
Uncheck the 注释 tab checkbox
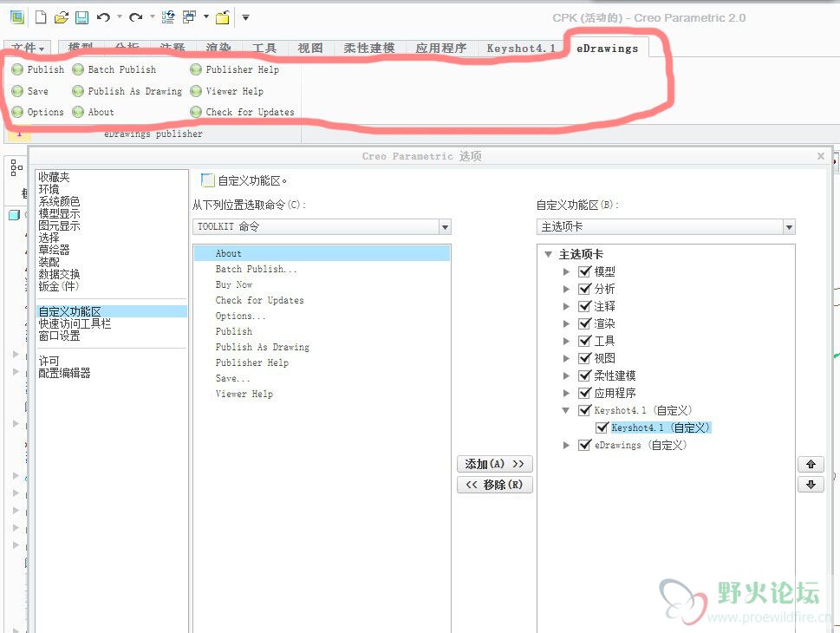(x=584, y=306)
